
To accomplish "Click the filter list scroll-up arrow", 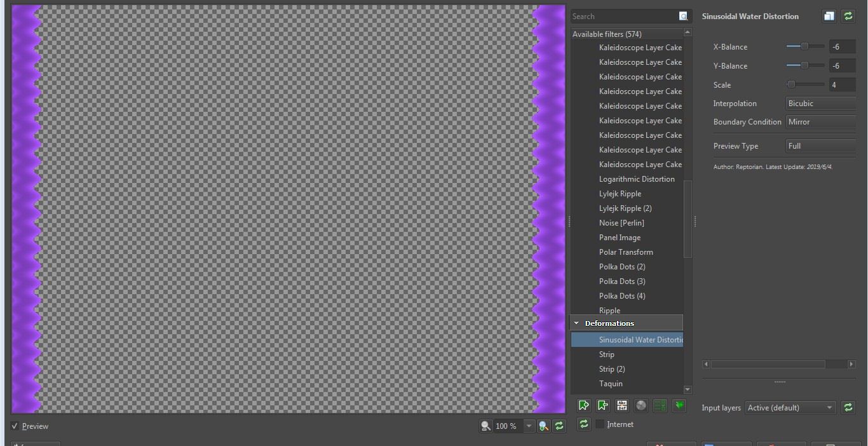I will [x=688, y=32].
